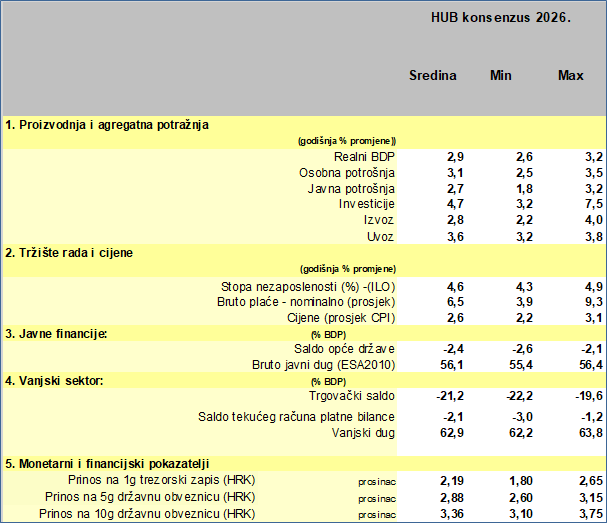Select Bruto plaće Sredina value 6,5
This screenshot has height=523, width=607.
(x=455, y=302)
